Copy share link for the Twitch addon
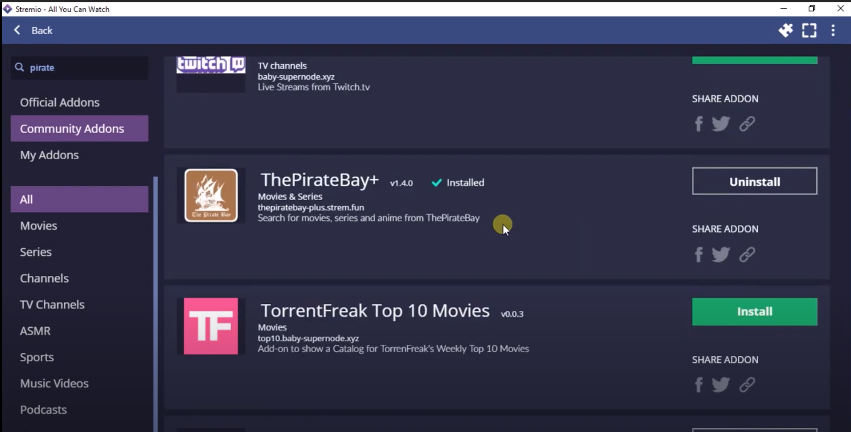The image size is (851, 432). click(x=747, y=124)
